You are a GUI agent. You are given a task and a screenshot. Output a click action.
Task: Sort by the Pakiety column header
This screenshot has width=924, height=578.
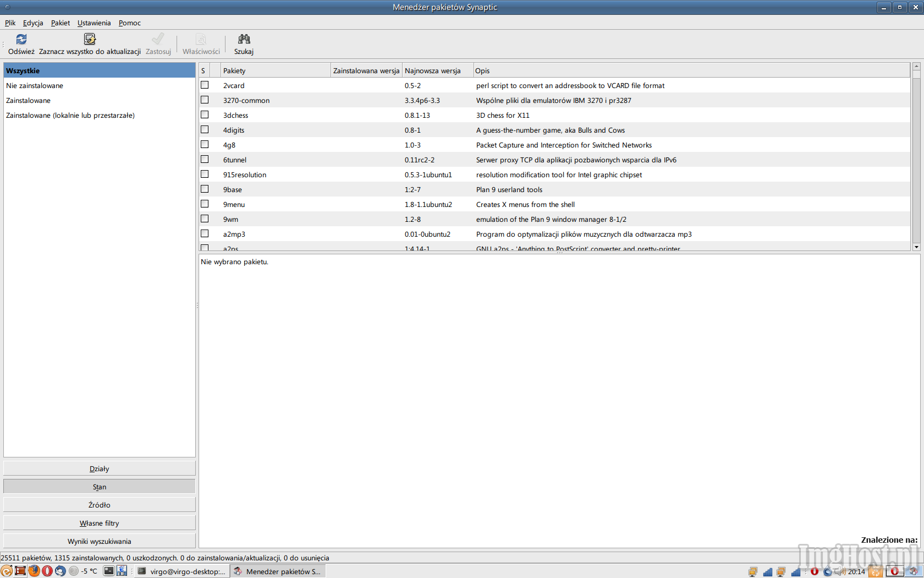tap(276, 70)
